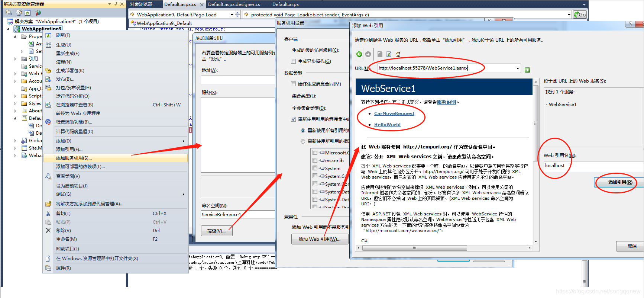Click the Home icon in web reference toolbar
644x298 pixels.
point(398,54)
